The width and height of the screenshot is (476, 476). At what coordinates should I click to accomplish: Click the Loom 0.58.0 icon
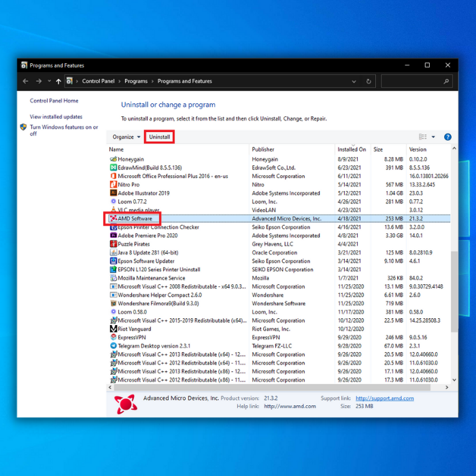(x=114, y=312)
